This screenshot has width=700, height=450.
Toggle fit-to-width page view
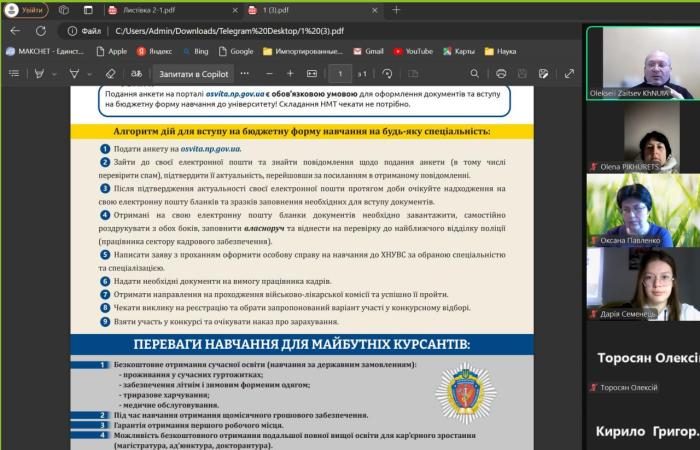click(x=311, y=73)
